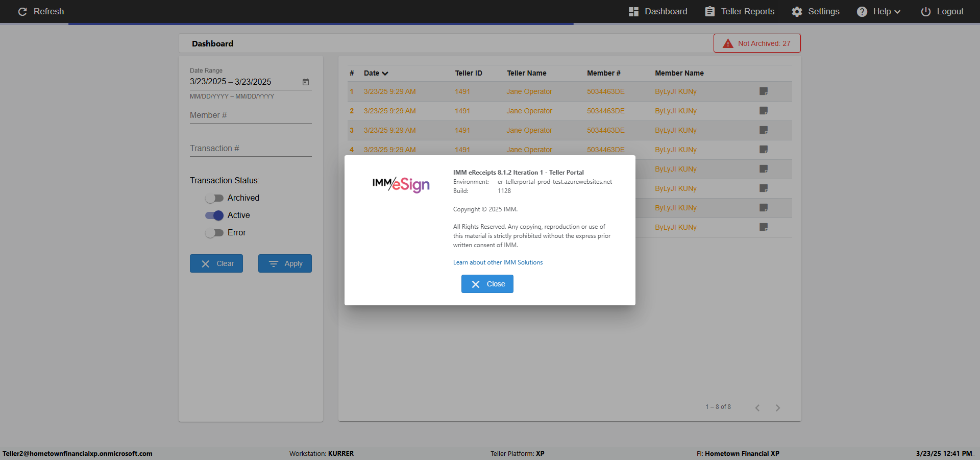The image size is (980, 460).
Task: Click the Not Archived: 27 alert
Action: coord(757,43)
